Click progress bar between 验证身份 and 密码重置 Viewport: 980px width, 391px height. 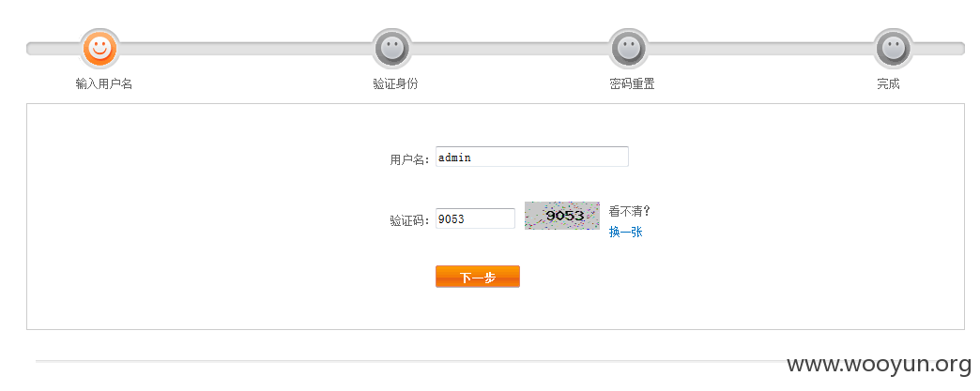point(510,48)
